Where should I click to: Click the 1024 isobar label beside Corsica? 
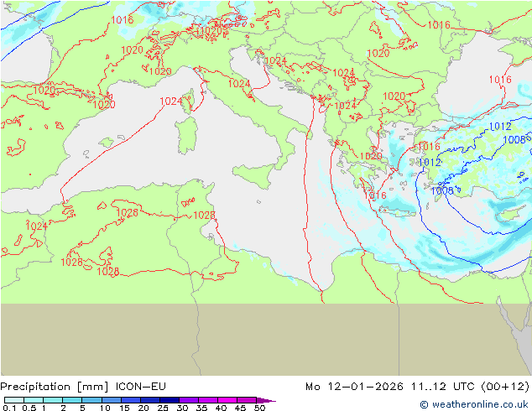(x=171, y=101)
